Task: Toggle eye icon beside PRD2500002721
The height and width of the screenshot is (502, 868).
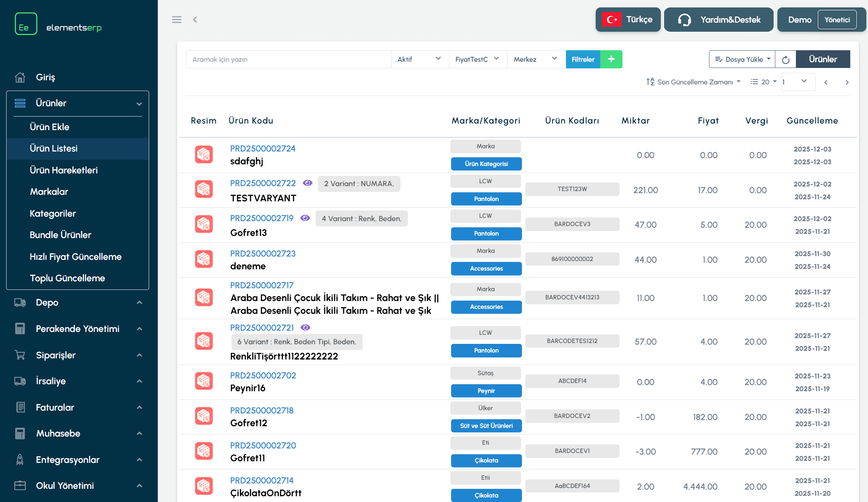Action: 305,327
